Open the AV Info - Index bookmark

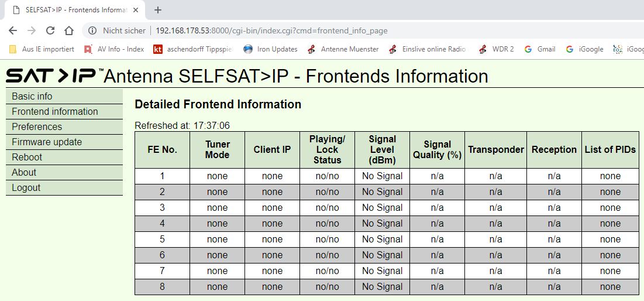point(115,49)
